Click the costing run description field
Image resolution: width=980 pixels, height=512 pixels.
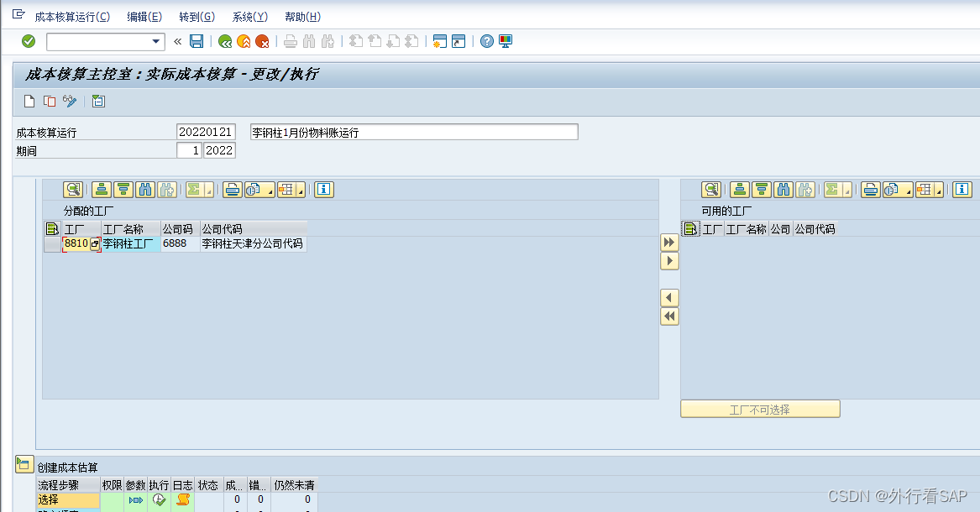(414, 133)
